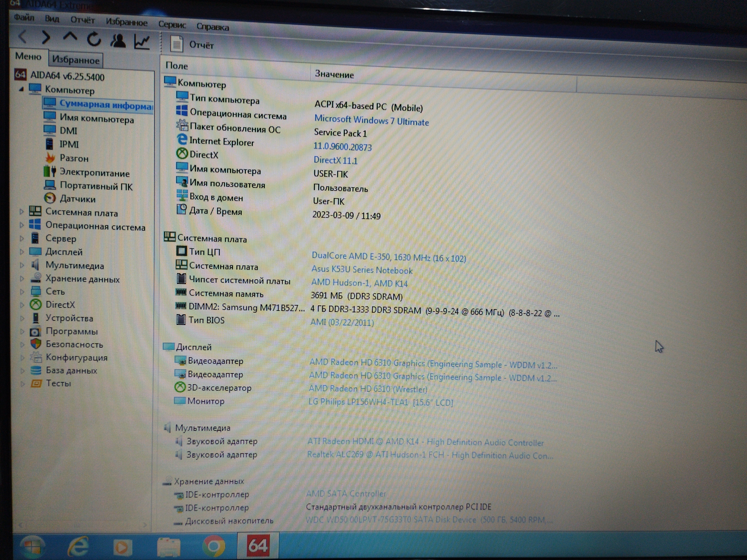Open AMD Hudson-1, AMD K14 chipset link
The image size is (747, 560).
coord(359,283)
